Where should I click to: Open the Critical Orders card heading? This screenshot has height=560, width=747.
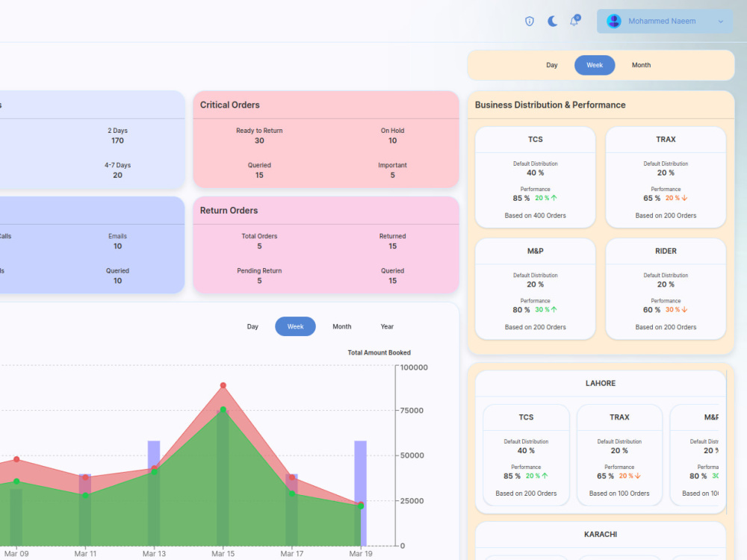[229, 105]
